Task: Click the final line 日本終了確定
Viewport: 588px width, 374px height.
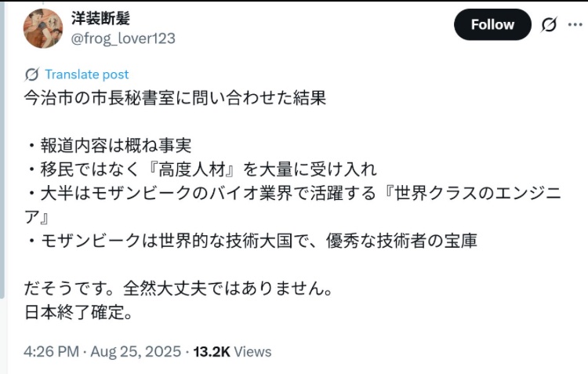Action: [x=78, y=312]
